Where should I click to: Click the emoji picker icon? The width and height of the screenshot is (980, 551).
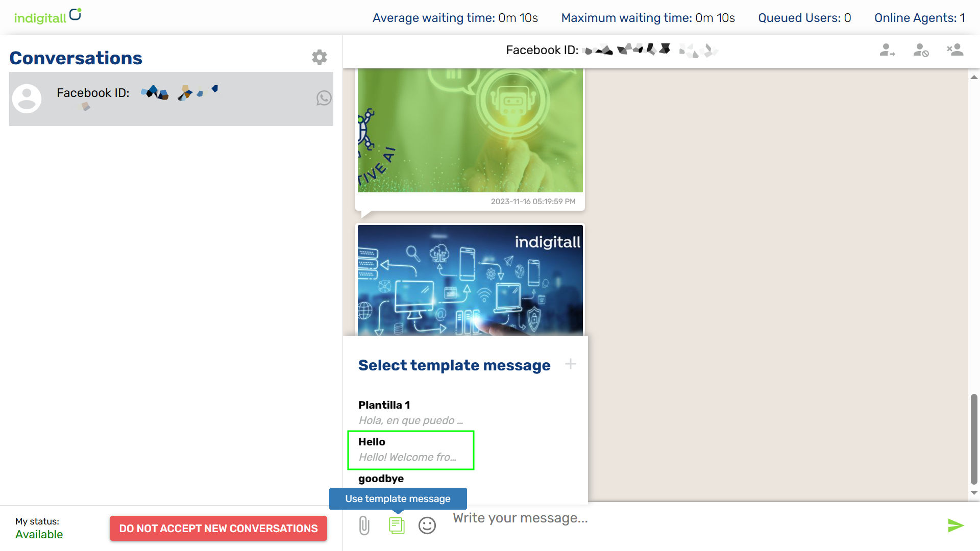426,525
